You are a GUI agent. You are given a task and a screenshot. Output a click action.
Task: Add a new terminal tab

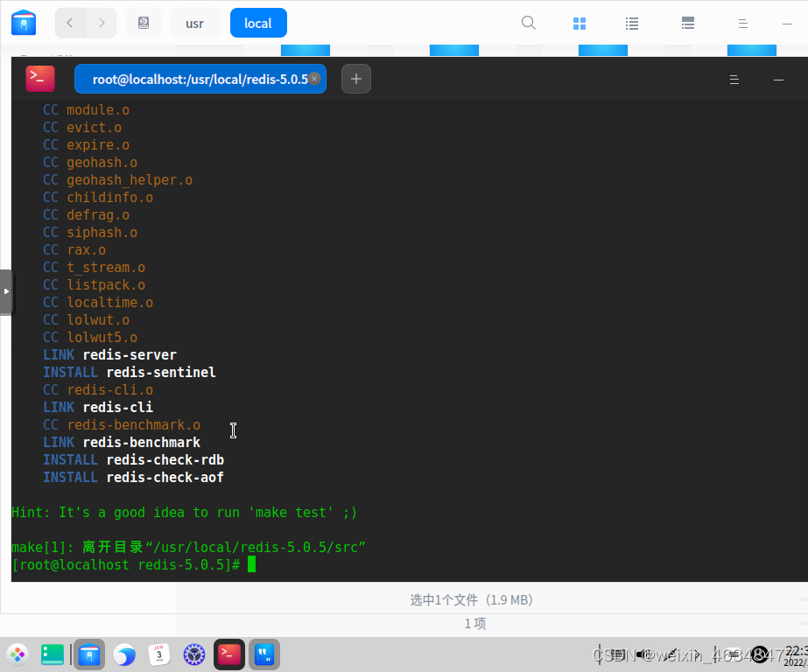pyautogui.click(x=356, y=79)
